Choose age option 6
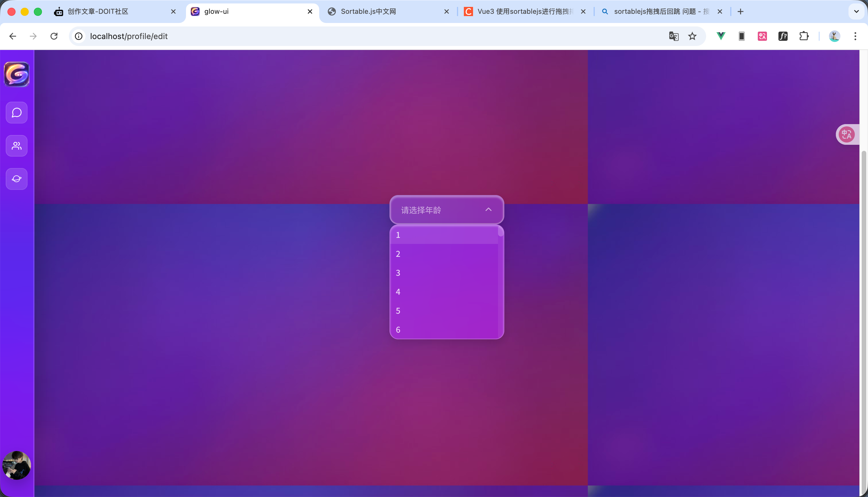The width and height of the screenshot is (868, 497). click(443, 330)
